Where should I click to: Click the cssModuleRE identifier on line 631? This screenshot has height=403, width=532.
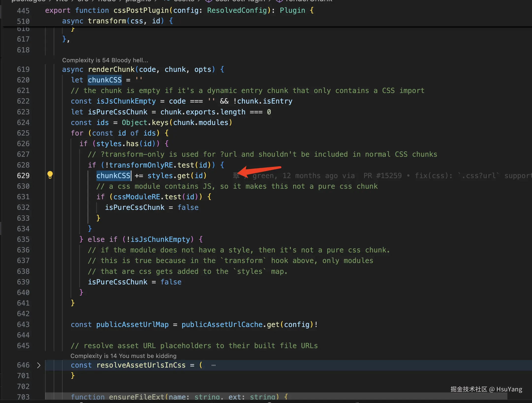coord(137,197)
